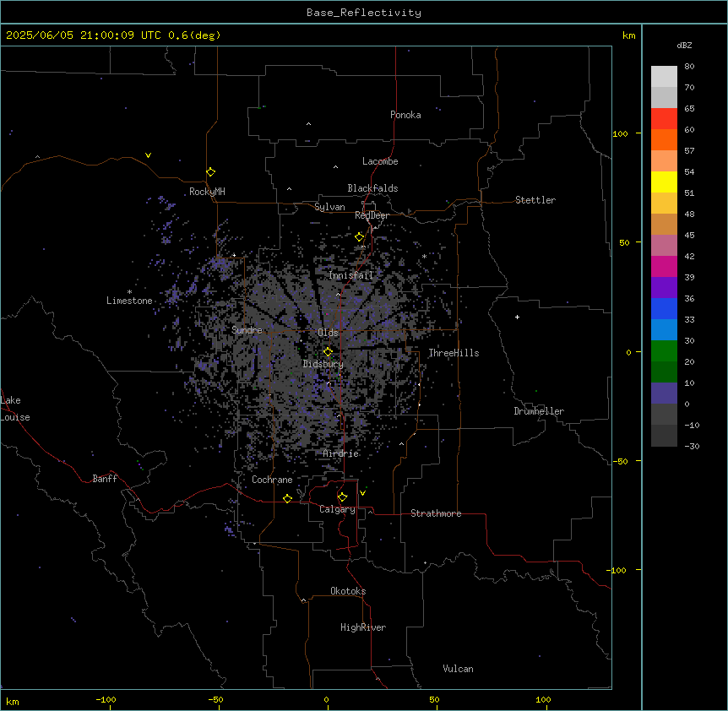Click the white plus marker north of Drumheller
Viewport: 728px width, 711px height.
[517, 317]
